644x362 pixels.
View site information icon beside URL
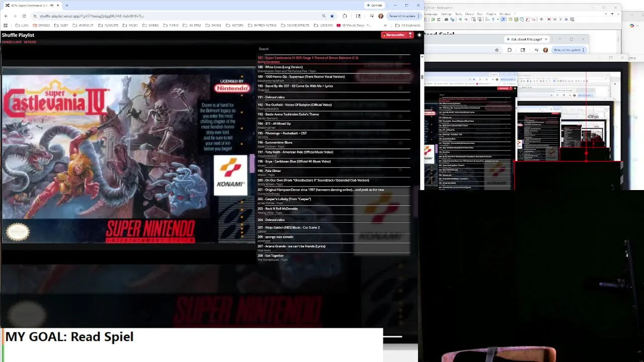(x=35, y=16)
